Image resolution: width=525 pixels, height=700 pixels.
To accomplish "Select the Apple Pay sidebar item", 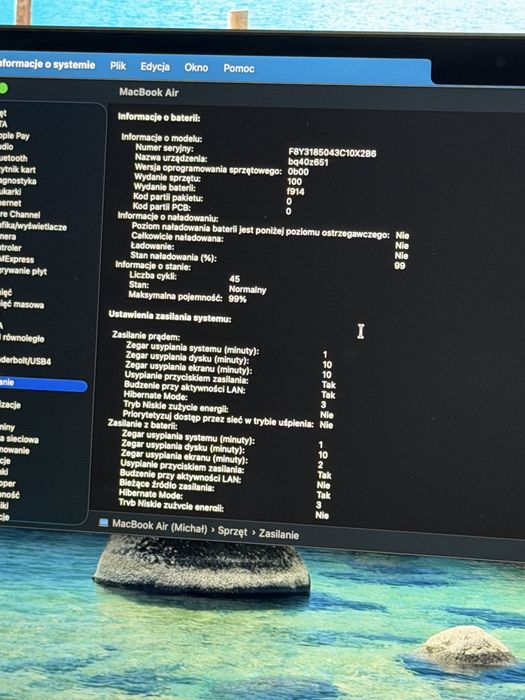I will tap(15, 136).
